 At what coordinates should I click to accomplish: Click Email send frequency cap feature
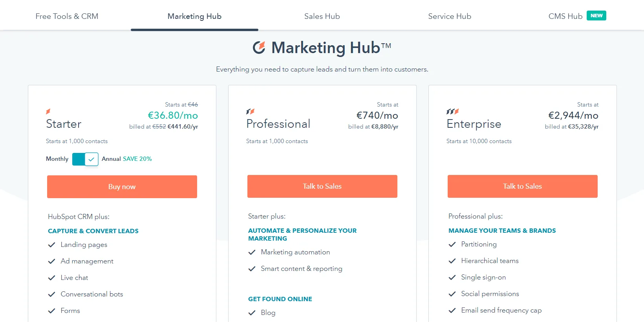[x=501, y=310]
